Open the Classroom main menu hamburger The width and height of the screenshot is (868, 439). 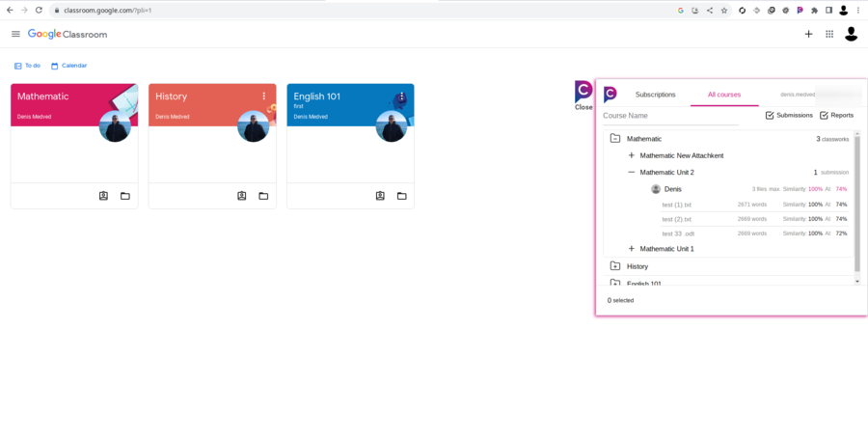click(x=15, y=34)
